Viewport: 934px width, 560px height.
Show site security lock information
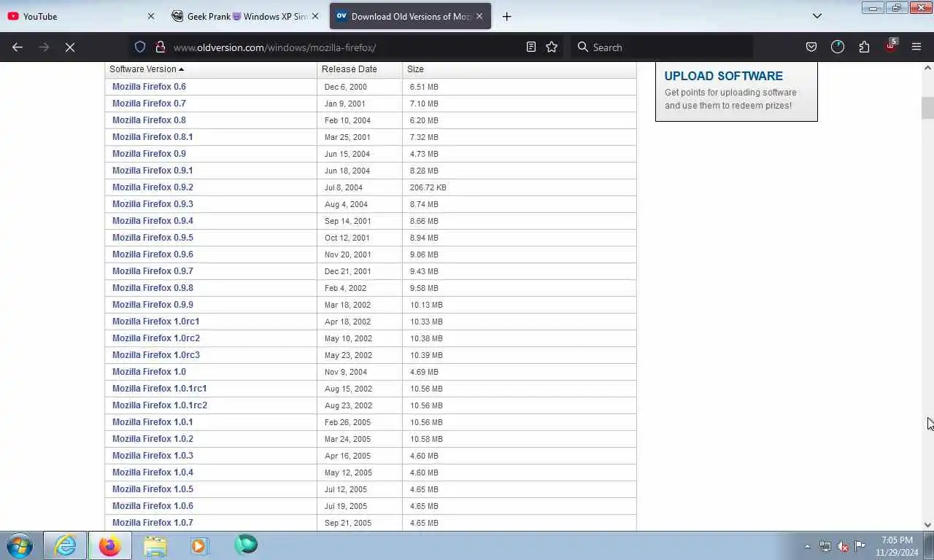(x=160, y=47)
